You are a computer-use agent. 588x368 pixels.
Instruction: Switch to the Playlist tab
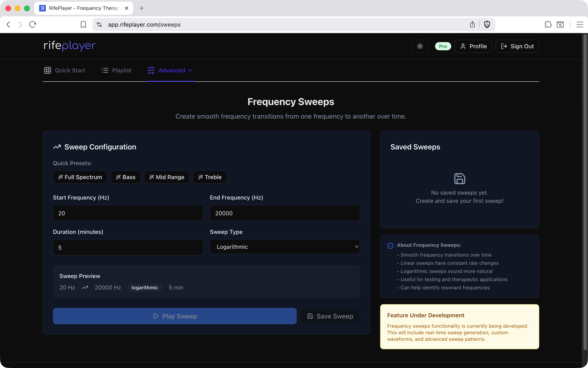pyautogui.click(x=116, y=70)
